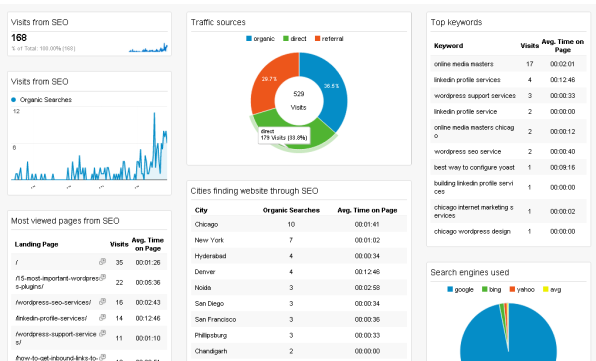Image resolution: width=596 pixels, height=361 pixels.
Task: Click Cities finding website through SEO title
Action: click(x=254, y=191)
